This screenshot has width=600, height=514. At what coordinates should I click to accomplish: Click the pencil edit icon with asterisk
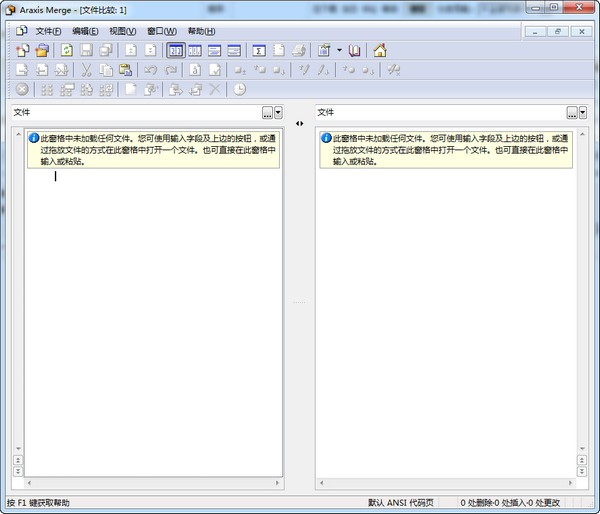pos(304,70)
